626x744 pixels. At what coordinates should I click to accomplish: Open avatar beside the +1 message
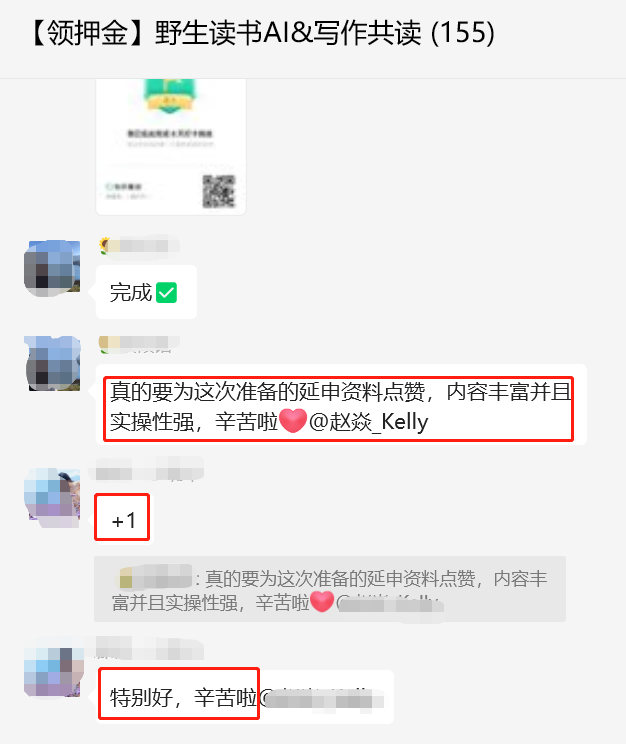(x=52, y=498)
